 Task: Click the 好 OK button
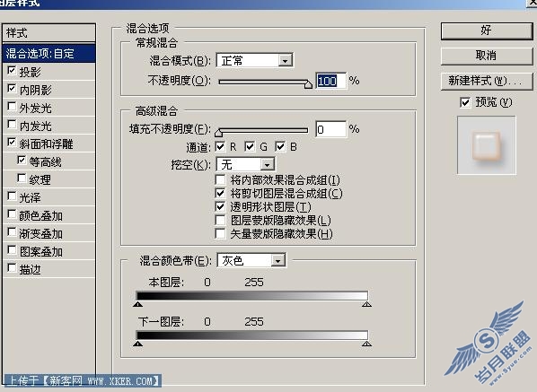pos(487,31)
